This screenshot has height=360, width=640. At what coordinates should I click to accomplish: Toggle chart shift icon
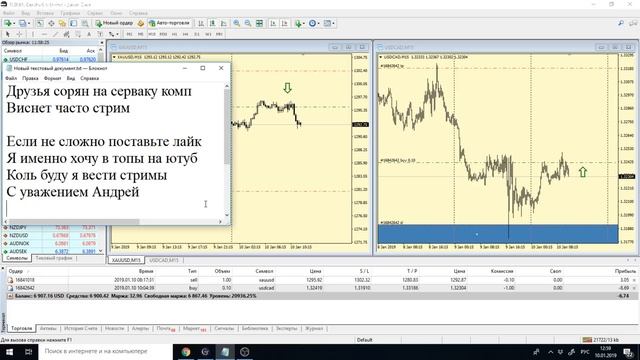coord(284,23)
